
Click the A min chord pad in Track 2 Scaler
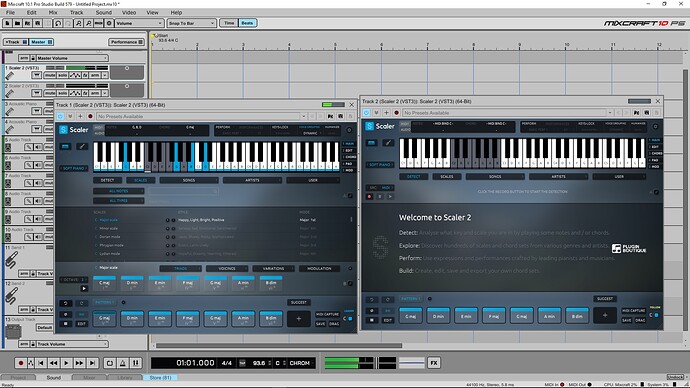point(549,315)
